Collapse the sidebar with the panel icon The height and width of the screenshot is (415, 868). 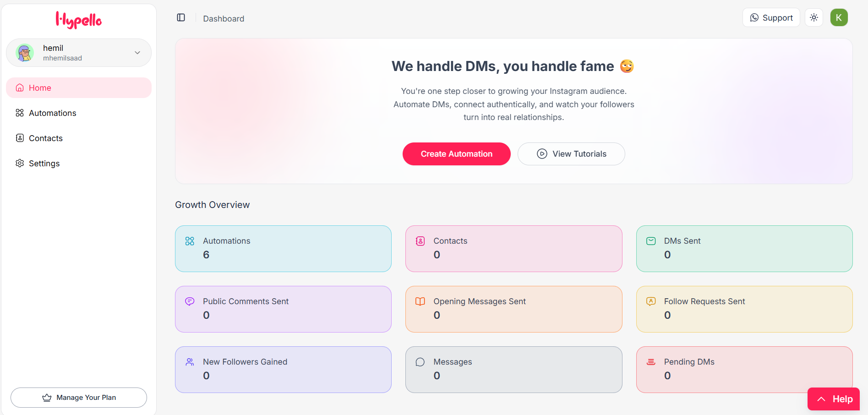click(180, 17)
